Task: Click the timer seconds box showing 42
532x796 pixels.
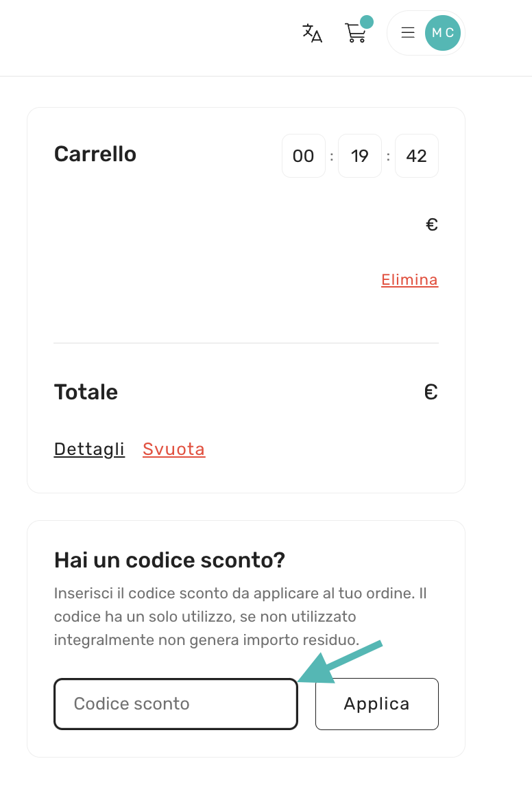Action: pos(417,156)
